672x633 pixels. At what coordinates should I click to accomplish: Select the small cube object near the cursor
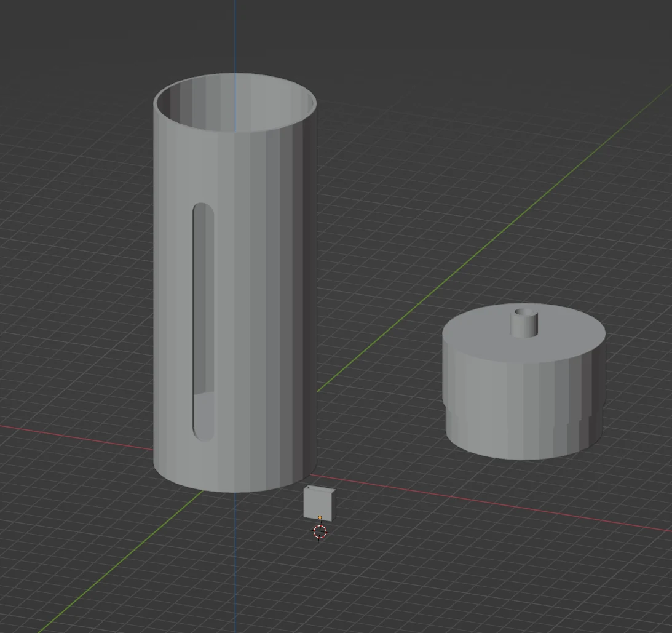(x=319, y=504)
